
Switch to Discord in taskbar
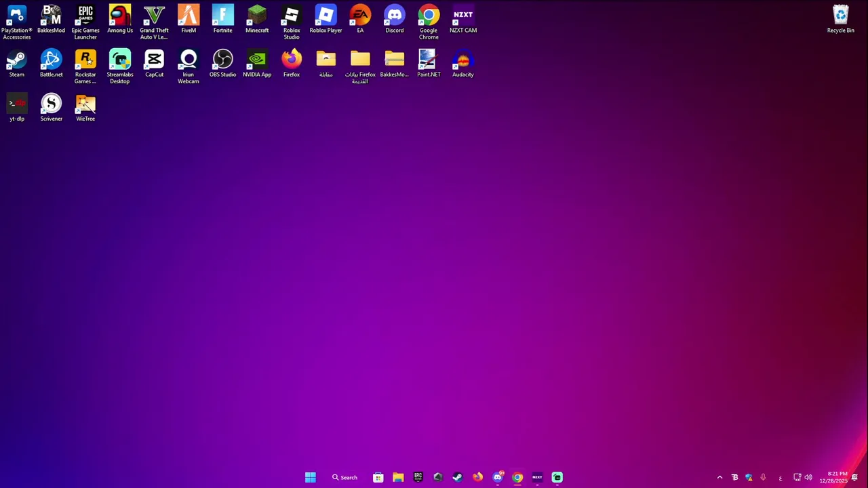(498, 477)
